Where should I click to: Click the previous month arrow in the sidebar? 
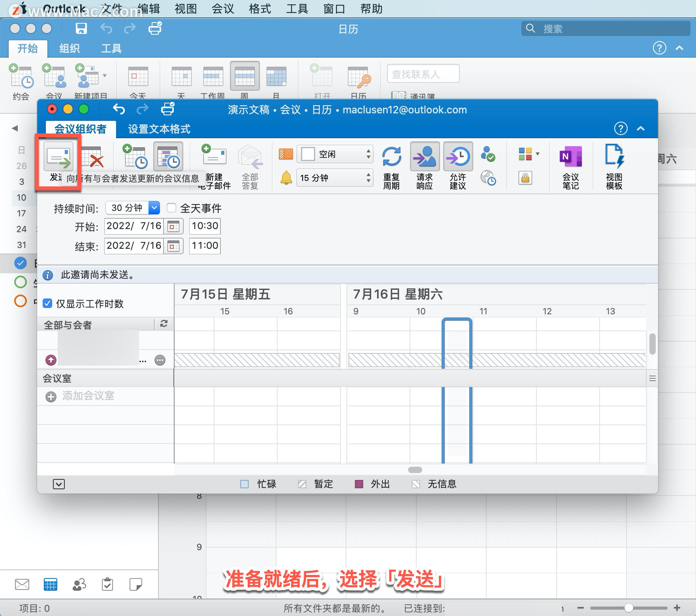click(x=15, y=128)
